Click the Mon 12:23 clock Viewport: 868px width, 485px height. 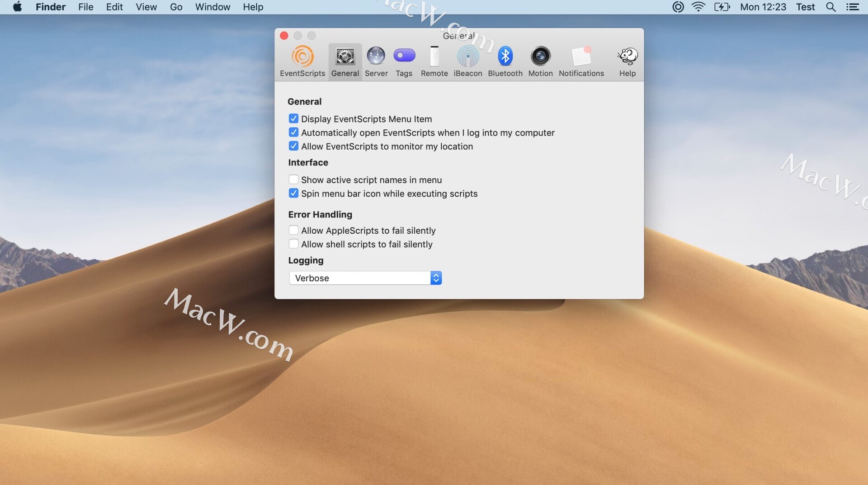(763, 7)
